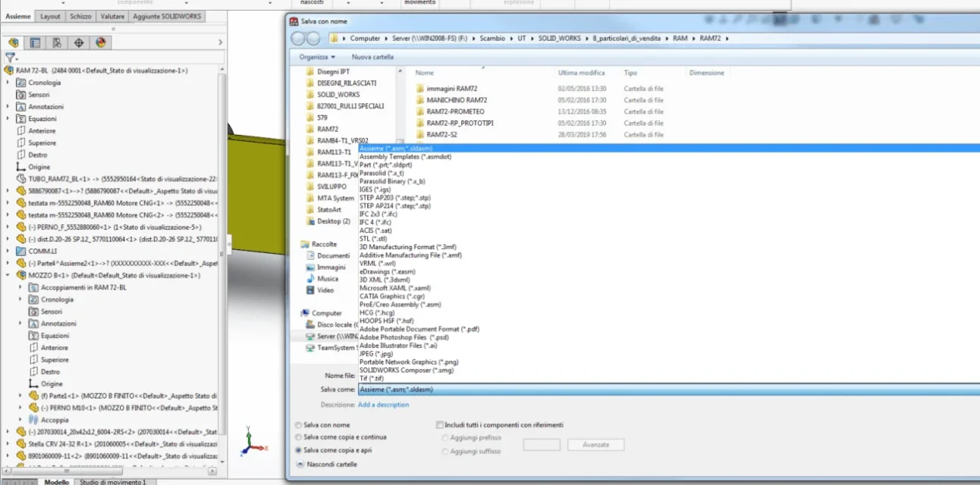Enable 'Includi tutti i componenti con riferimenti'
Image resolution: width=980 pixels, height=485 pixels.
coord(440,425)
